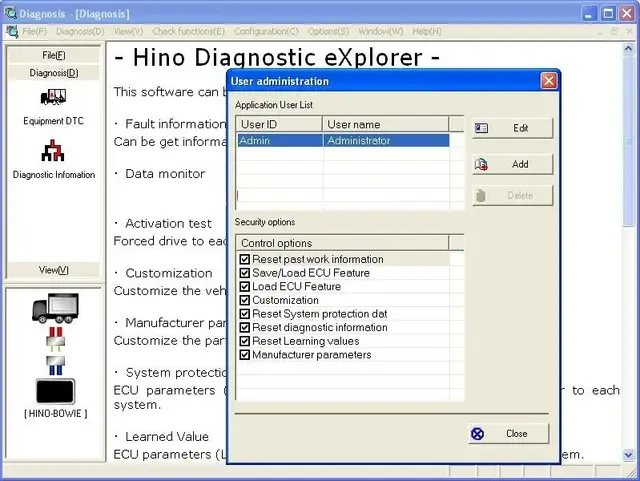Minimize the main Diagnosis window
Viewport: 640px width, 481px height.
coord(589,13)
